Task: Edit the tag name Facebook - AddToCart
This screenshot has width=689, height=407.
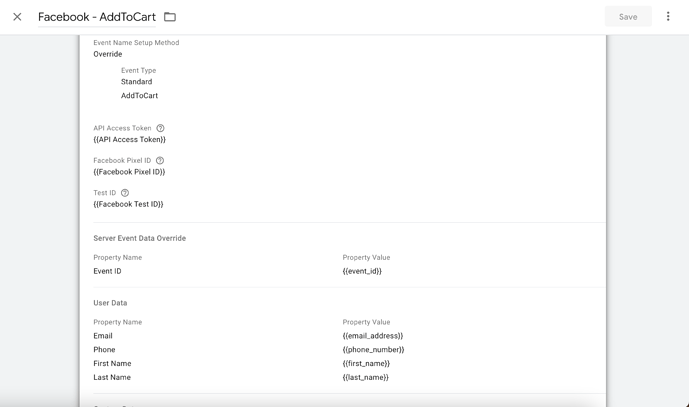Action: pyautogui.click(x=97, y=17)
